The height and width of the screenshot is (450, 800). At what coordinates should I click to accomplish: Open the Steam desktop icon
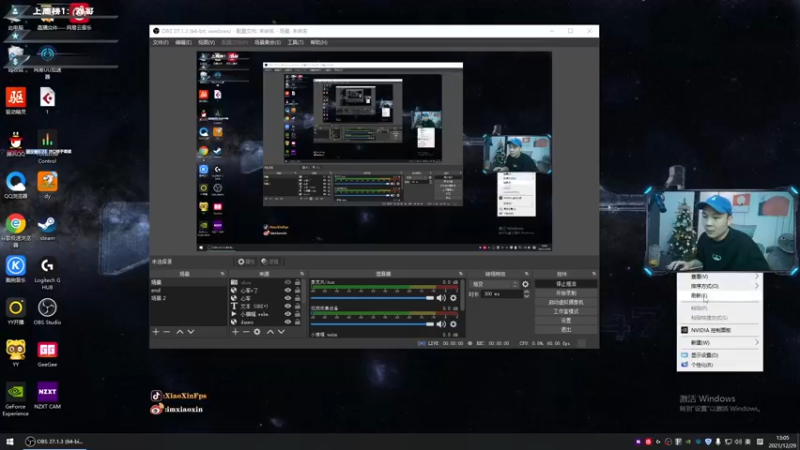(47, 228)
